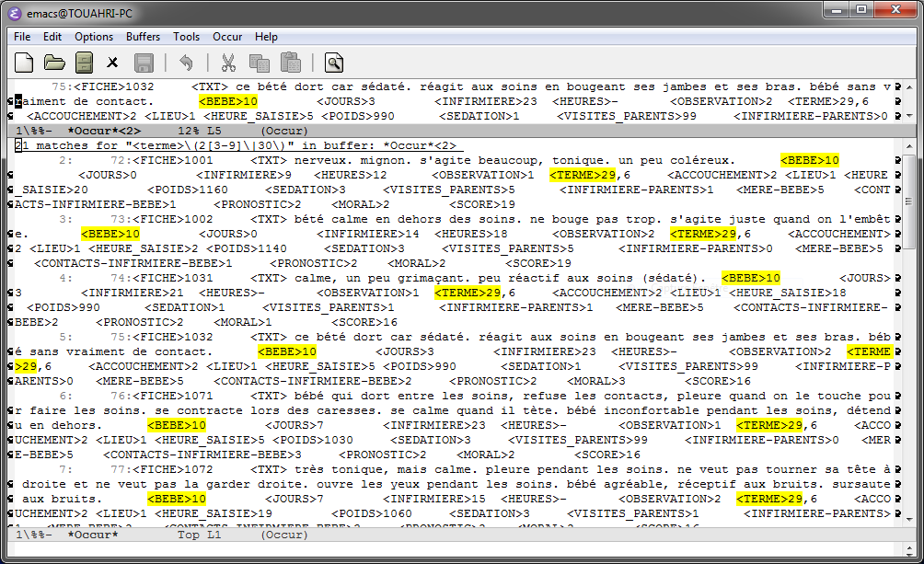The height and width of the screenshot is (564, 924).
Task: Click highlighted <TERME>29 in the FICHE>1001 entry
Action: [x=583, y=175]
